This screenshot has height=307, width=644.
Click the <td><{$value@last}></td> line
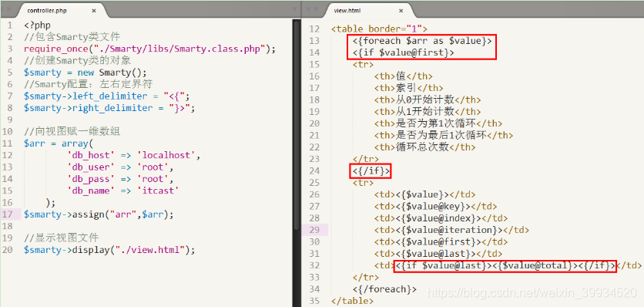pos(438,254)
